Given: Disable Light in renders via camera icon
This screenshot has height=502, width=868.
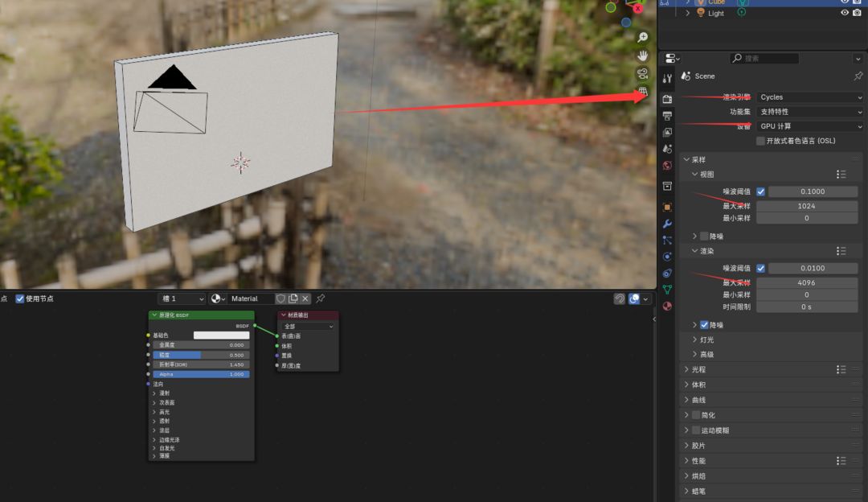Looking at the screenshot, I should (x=857, y=13).
